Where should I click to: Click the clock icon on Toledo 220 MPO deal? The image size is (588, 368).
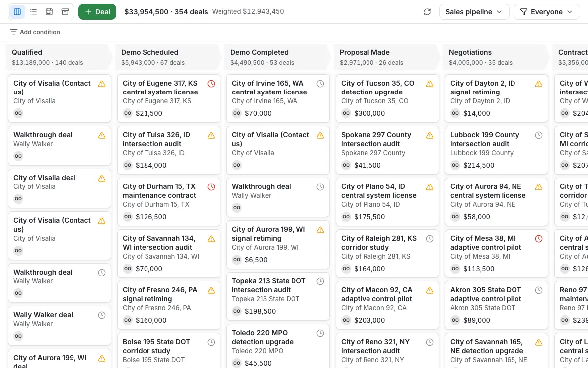tap(320, 333)
